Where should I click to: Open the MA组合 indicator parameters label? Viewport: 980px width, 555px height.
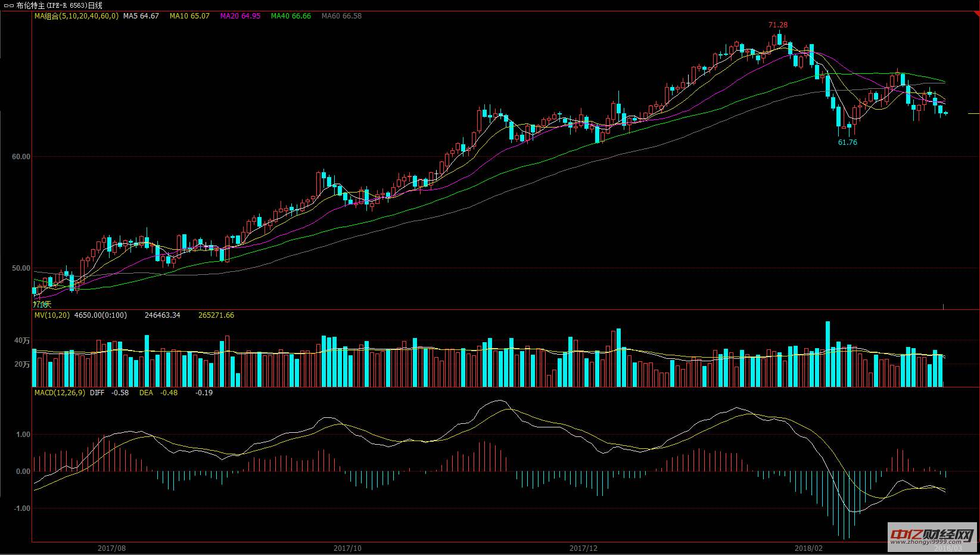pos(76,16)
